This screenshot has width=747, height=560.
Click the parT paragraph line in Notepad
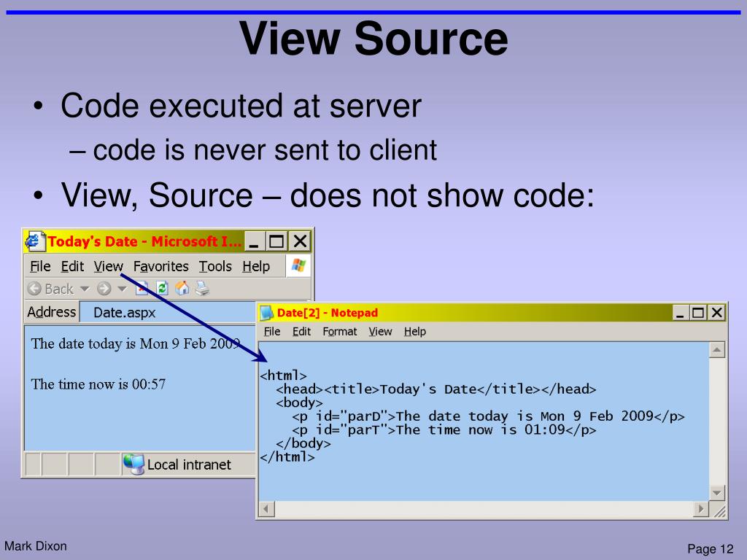coord(444,430)
